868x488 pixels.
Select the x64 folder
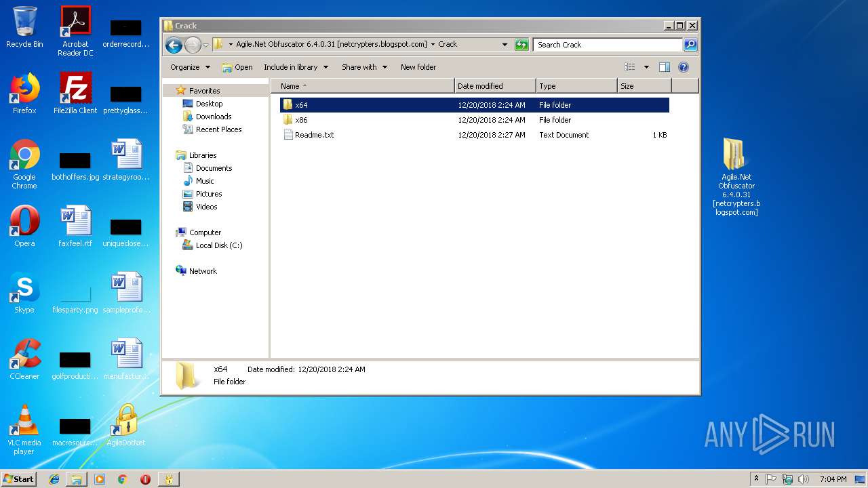[474, 105]
